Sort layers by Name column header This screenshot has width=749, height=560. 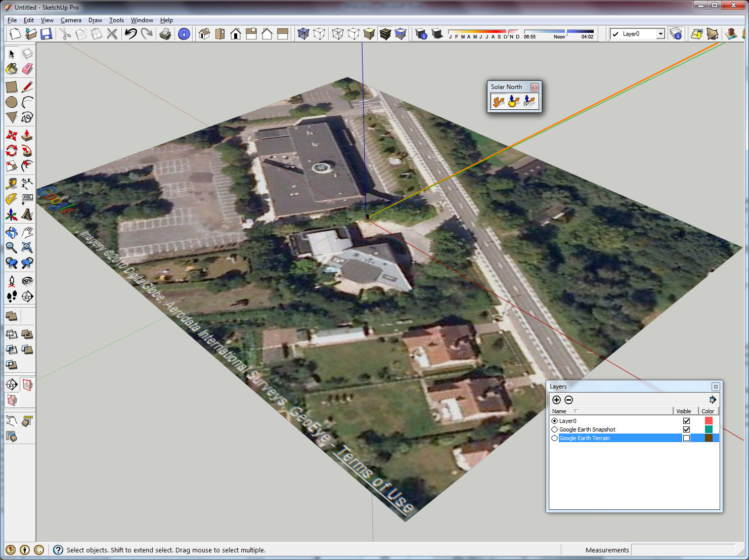(x=611, y=411)
